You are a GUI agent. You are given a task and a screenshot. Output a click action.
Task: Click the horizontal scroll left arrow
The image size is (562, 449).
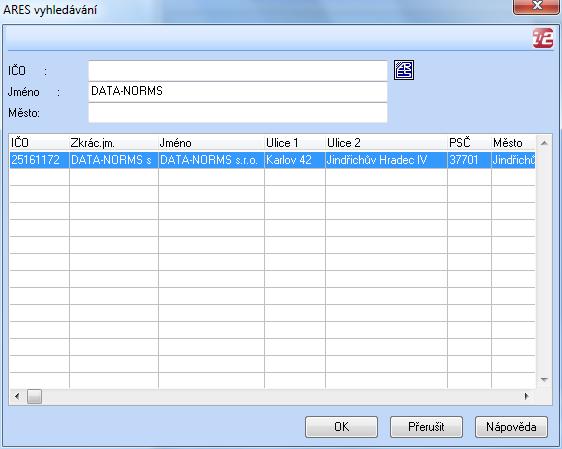[x=17, y=396]
